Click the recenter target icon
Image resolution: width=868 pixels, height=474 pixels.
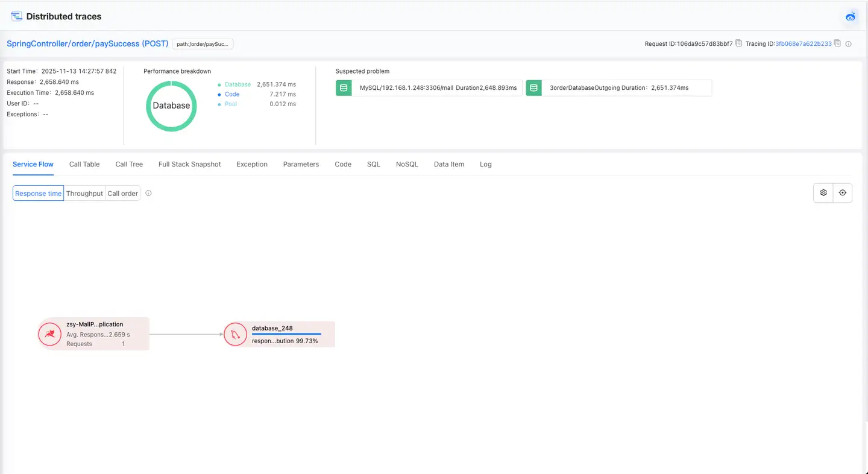coord(843,193)
